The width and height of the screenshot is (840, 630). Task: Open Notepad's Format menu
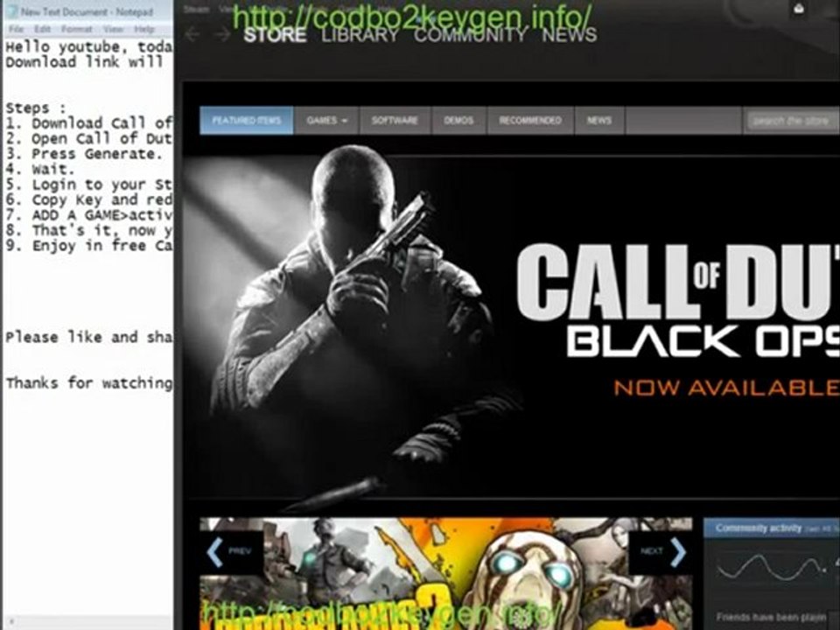77,29
